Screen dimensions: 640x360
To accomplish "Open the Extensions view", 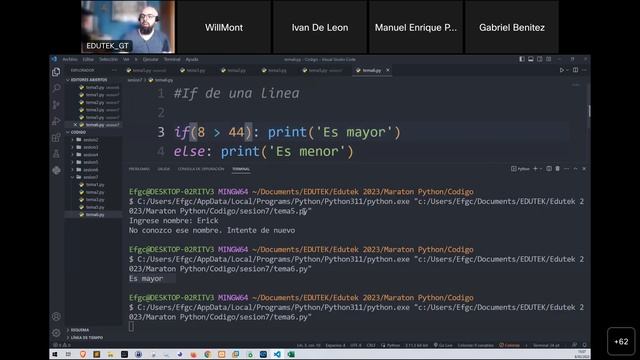I will 56,138.
